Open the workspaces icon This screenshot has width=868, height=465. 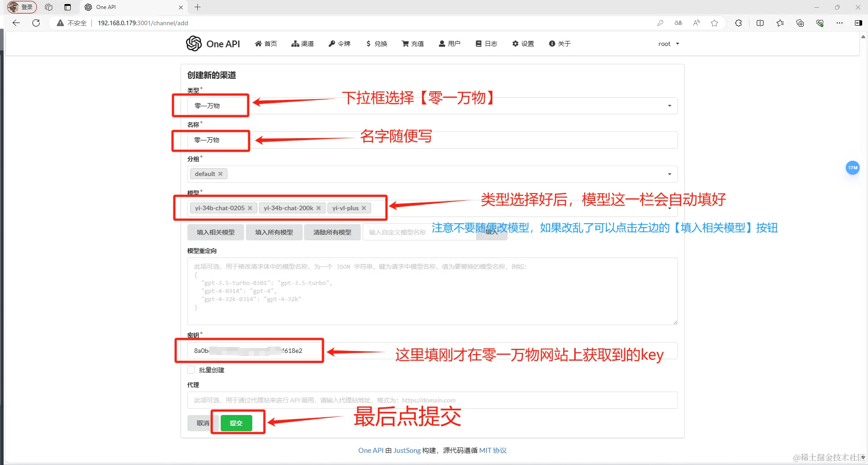(x=49, y=7)
